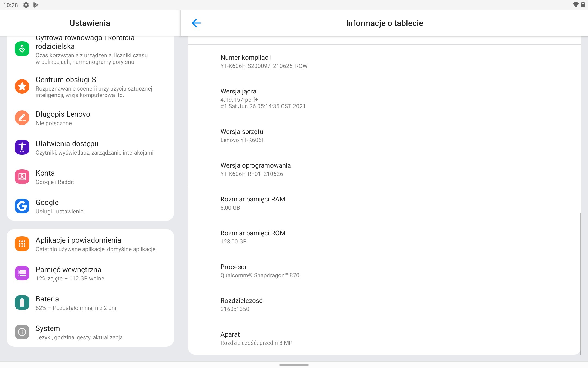The height and width of the screenshot is (368, 588).
Task: Tap the Google G logo icon
Action: pyautogui.click(x=22, y=206)
